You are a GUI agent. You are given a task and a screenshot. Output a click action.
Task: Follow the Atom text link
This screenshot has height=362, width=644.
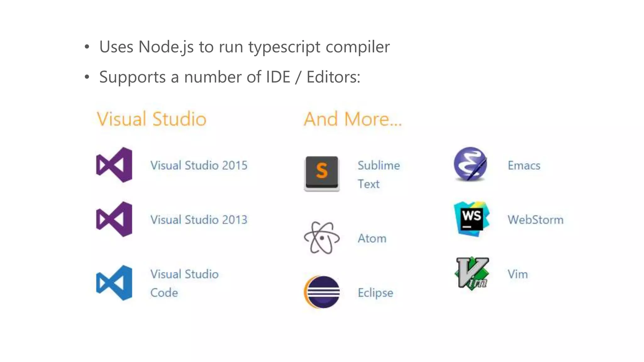pos(372,239)
